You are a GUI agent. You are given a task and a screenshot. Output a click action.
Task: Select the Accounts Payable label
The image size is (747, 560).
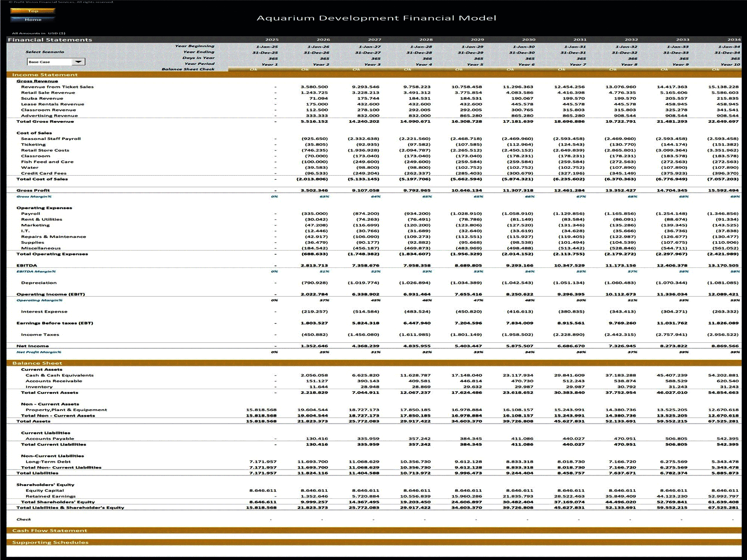point(50,439)
